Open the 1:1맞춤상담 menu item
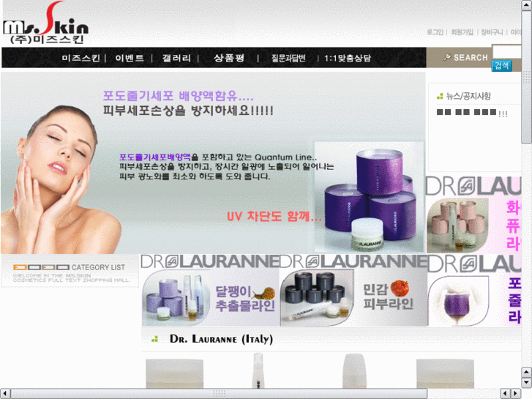This screenshot has height=399, width=532. coord(347,58)
